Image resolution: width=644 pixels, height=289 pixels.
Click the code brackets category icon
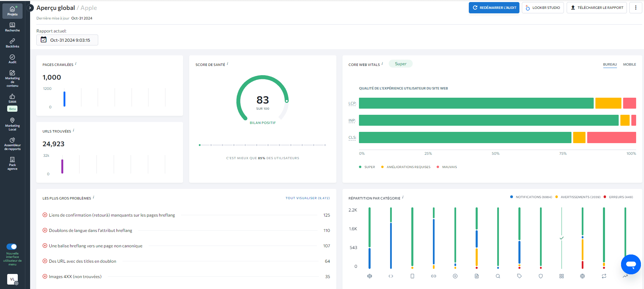pyautogui.click(x=391, y=276)
